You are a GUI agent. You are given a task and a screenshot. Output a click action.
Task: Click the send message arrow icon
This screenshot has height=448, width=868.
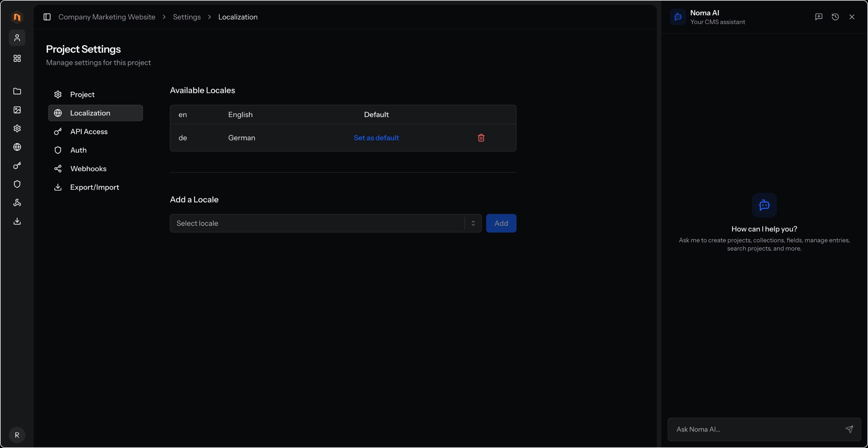point(849,429)
